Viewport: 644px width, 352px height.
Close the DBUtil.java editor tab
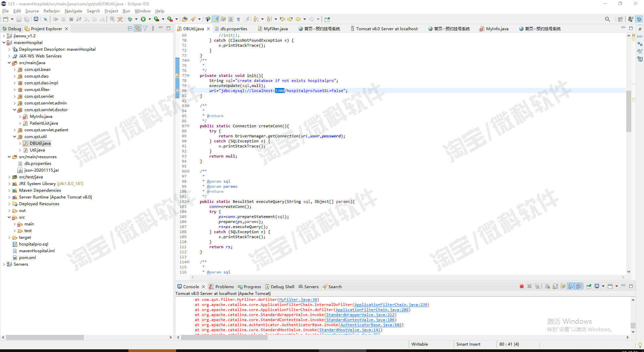tap(208, 29)
